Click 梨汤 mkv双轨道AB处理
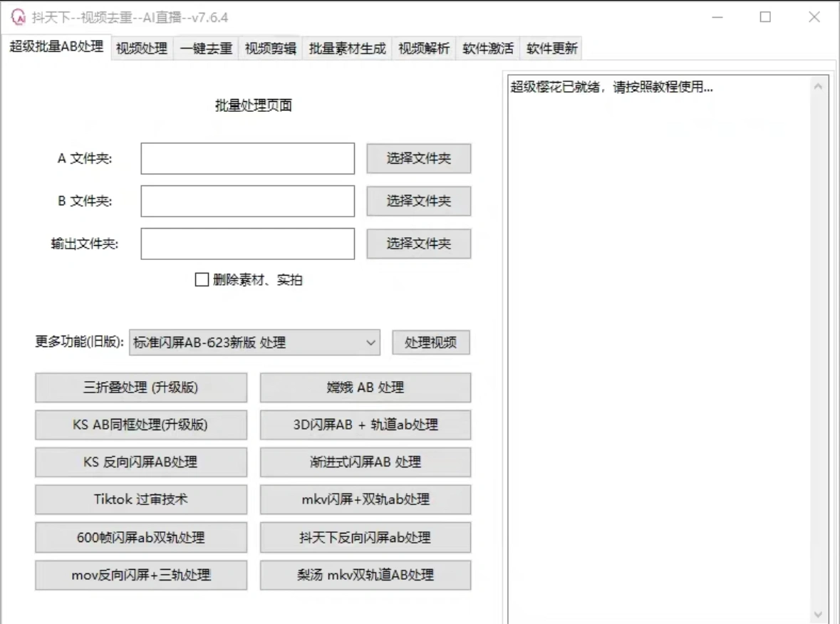The height and width of the screenshot is (624, 840). (365, 575)
